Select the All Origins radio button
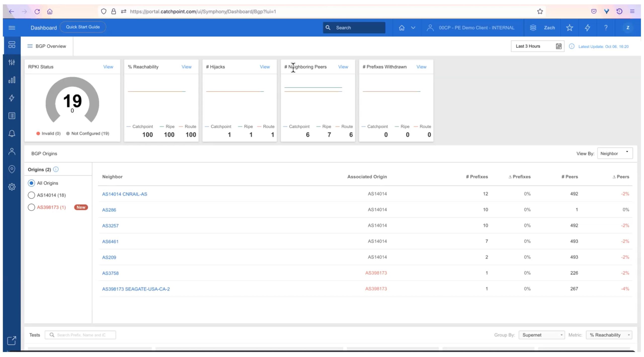This screenshot has width=644, height=357. [x=31, y=183]
